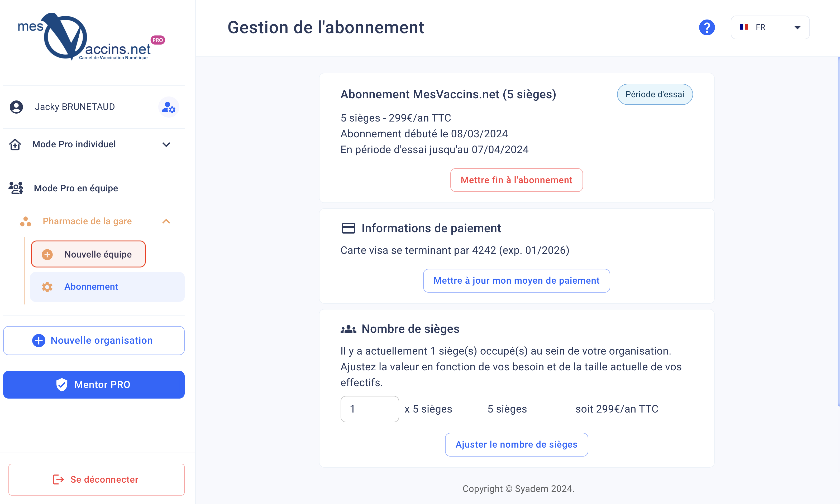Image resolution: width=840 pixels, height=504 pixels.
Task: Click the team icon beside Mode Pro en équipe
Action: (x=16, y=188)
